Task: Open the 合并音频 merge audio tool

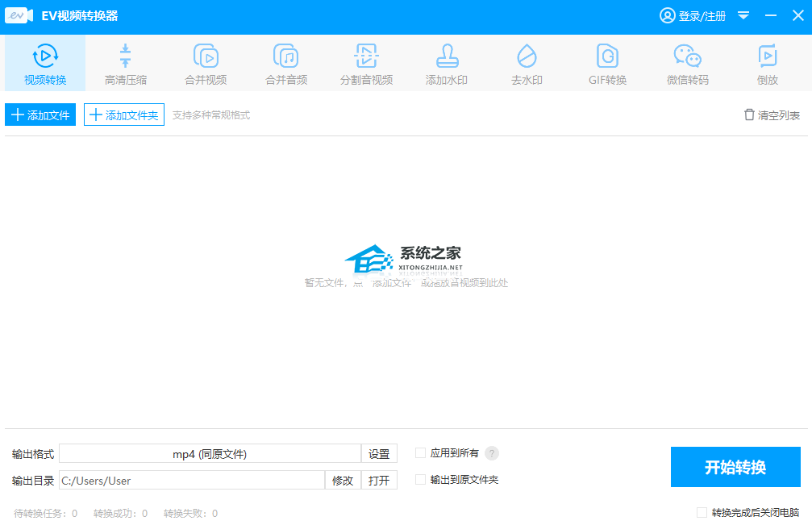Action: 286,63
